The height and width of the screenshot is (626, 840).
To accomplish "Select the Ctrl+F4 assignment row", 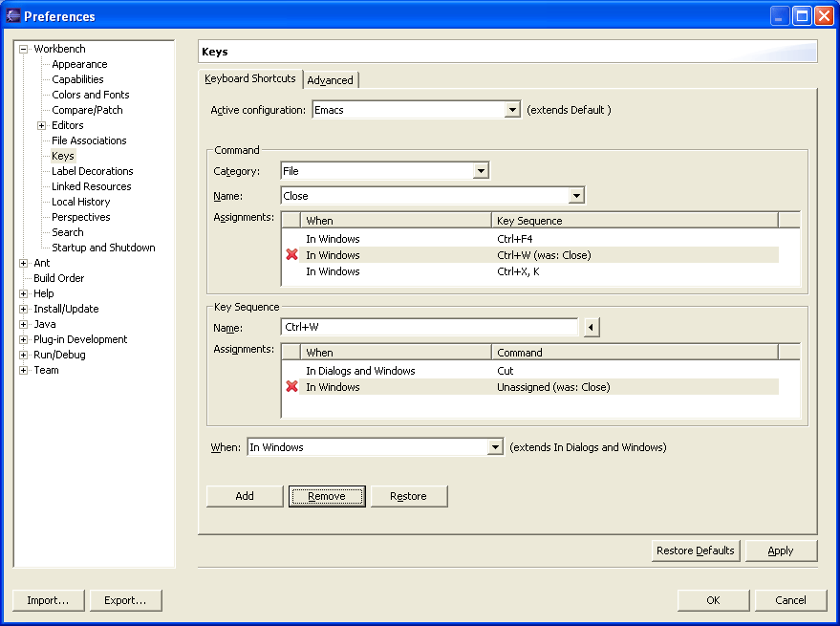I will point(530,239).
